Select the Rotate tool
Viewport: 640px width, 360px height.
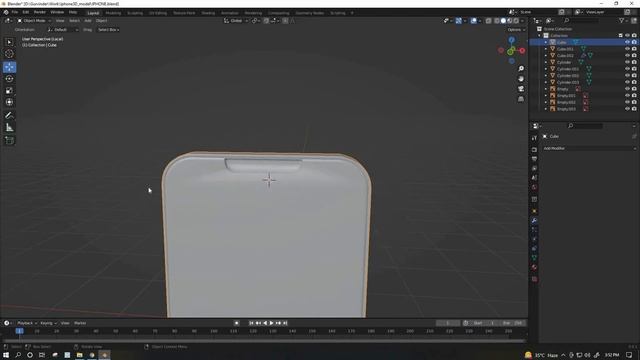(x=9, y=79)
